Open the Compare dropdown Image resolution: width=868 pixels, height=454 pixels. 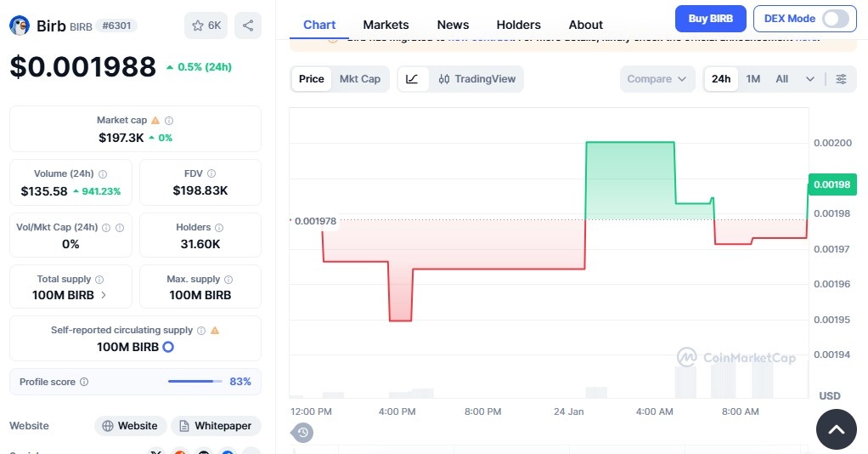pos(656,79)
